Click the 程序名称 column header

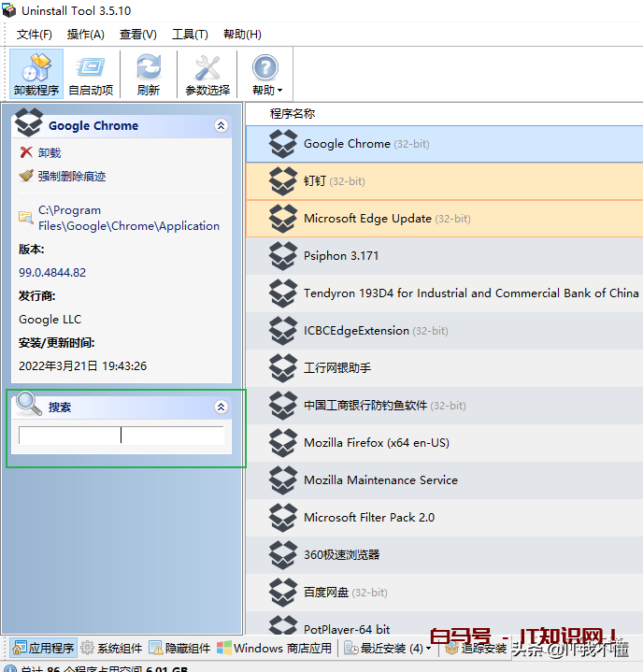tap(293, 113)
